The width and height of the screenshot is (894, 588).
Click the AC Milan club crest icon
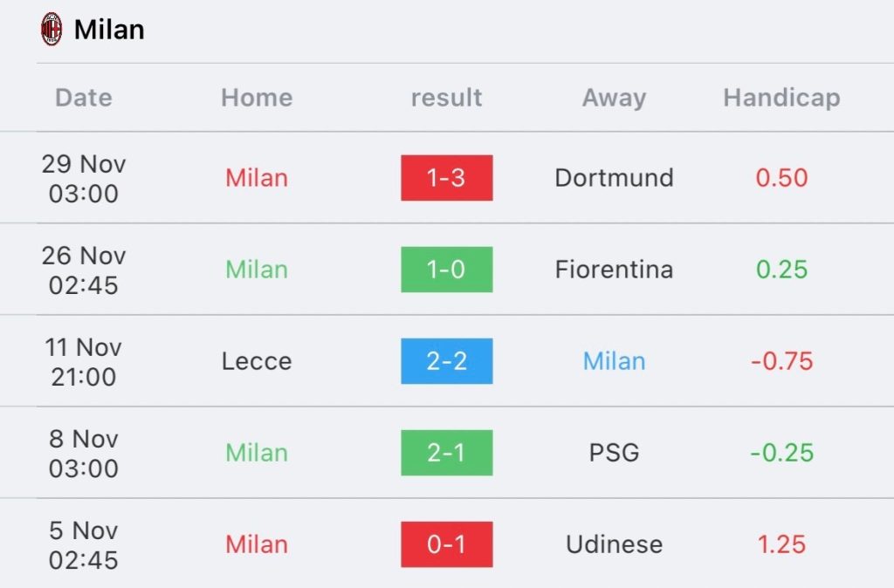coord(52,29)
